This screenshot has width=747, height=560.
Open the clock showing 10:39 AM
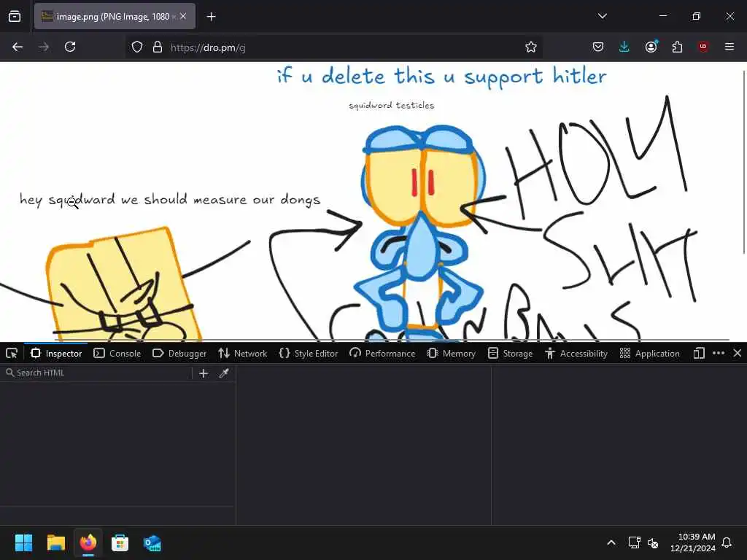693,542
